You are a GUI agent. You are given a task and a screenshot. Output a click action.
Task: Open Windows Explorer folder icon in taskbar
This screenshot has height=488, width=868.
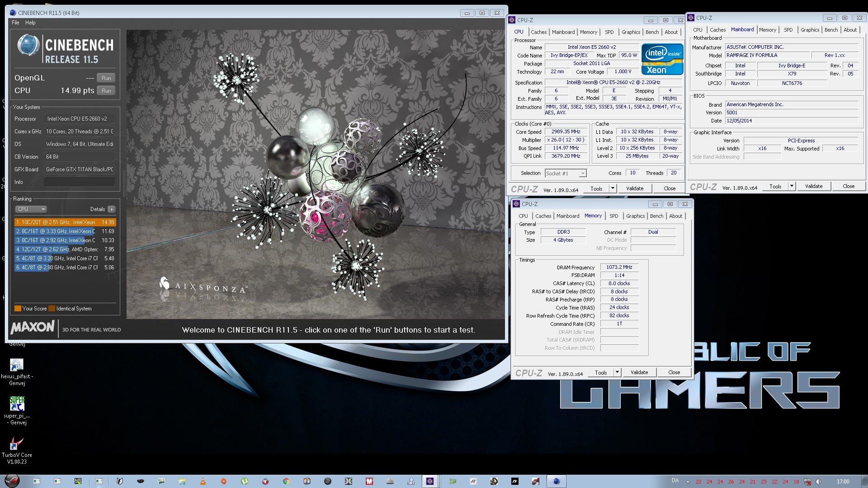tap(182, 481)
